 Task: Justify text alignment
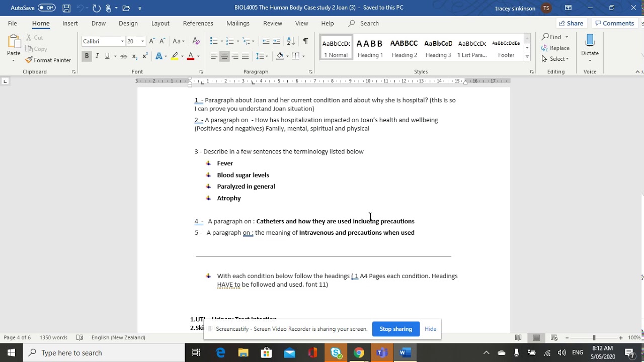(x=246, y=56)
